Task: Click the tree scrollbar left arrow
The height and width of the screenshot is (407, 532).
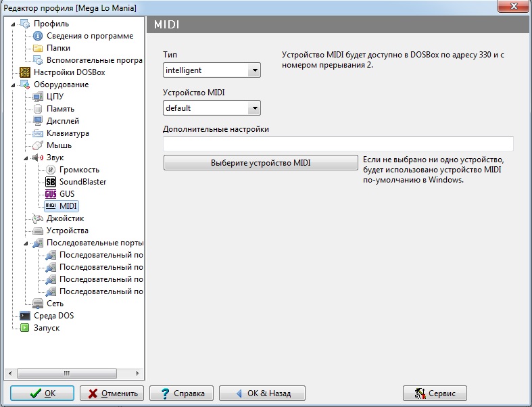Action: (10, 373)
